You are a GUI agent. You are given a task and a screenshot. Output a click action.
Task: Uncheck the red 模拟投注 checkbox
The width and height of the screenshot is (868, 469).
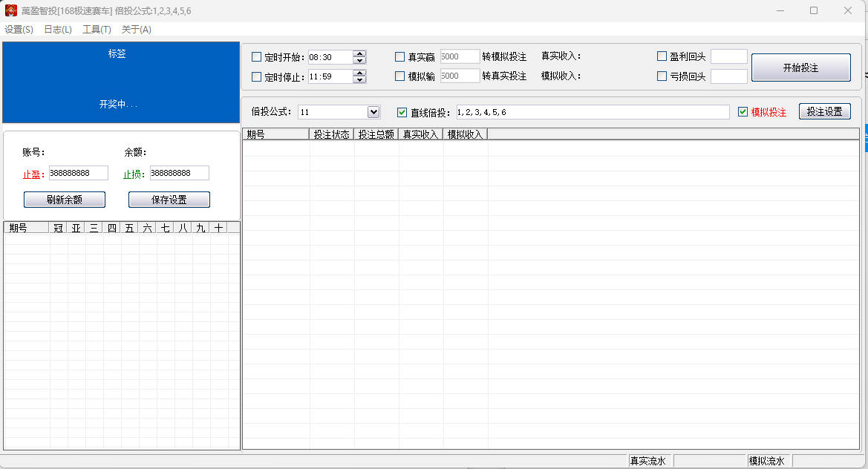743,112
